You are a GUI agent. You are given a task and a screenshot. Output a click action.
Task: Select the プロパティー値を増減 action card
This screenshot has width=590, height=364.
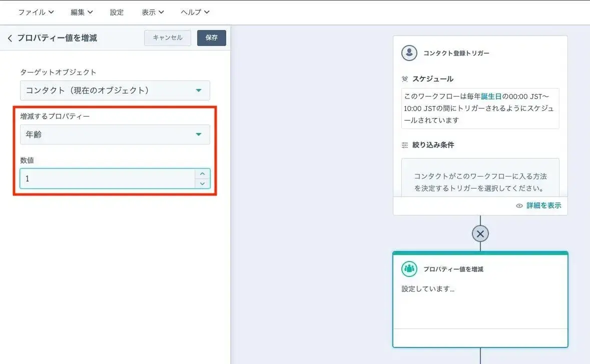tap(480, 299)
